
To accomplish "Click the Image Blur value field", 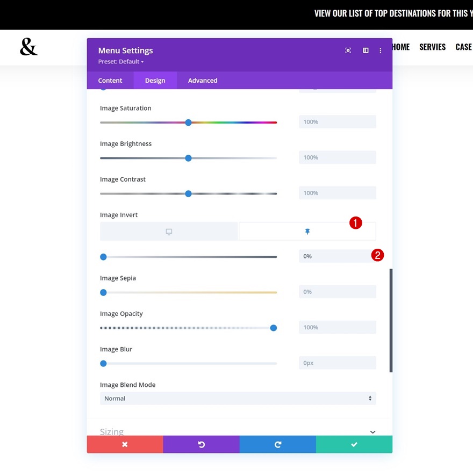I will (x=337, y=363).
